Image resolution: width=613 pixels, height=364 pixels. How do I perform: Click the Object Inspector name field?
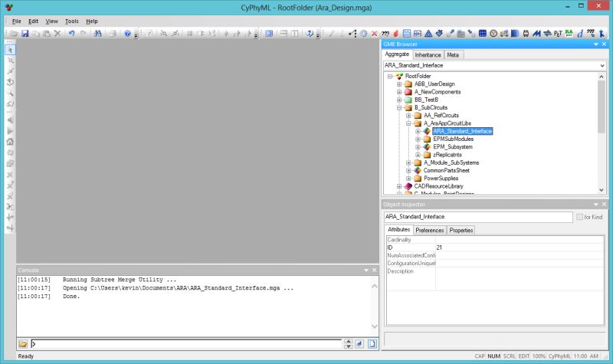pyautogui.click(x=478, y=217)
